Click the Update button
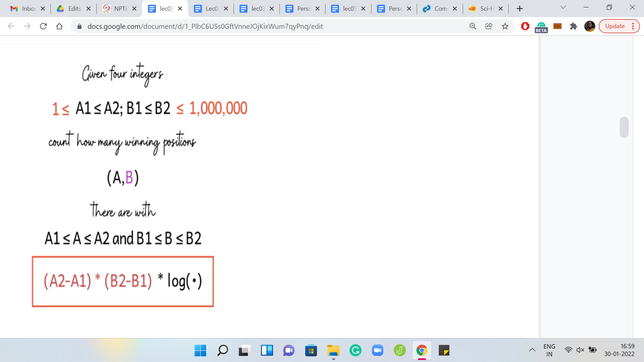Screen dimensions: 644x362 coord(614,26)
